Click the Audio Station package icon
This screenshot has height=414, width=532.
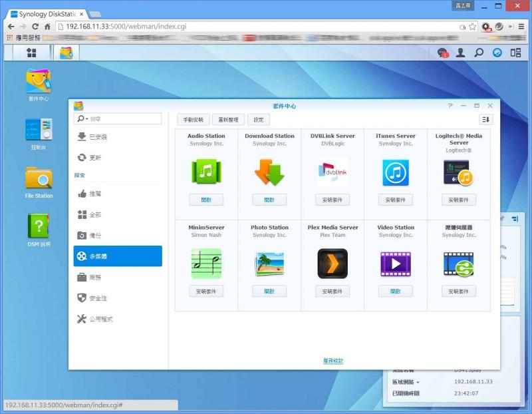206,172
